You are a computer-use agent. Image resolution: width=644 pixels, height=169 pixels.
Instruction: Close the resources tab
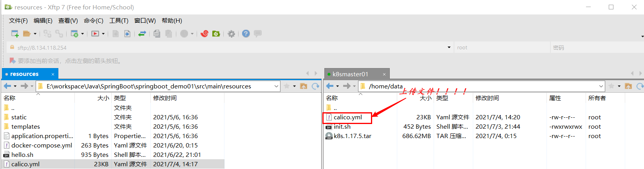53,74
